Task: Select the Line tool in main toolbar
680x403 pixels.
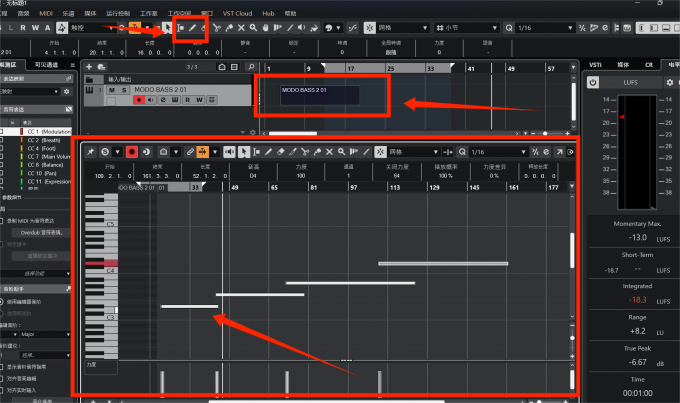Action: coord(290,28)
